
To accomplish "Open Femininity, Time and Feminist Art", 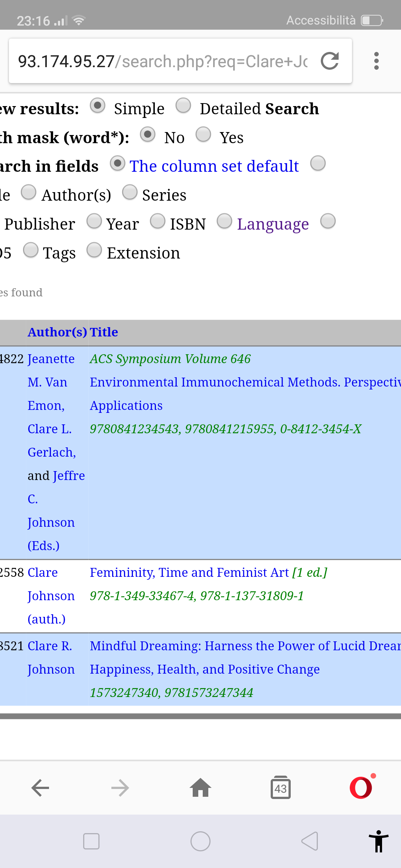I will click(189, 573).
